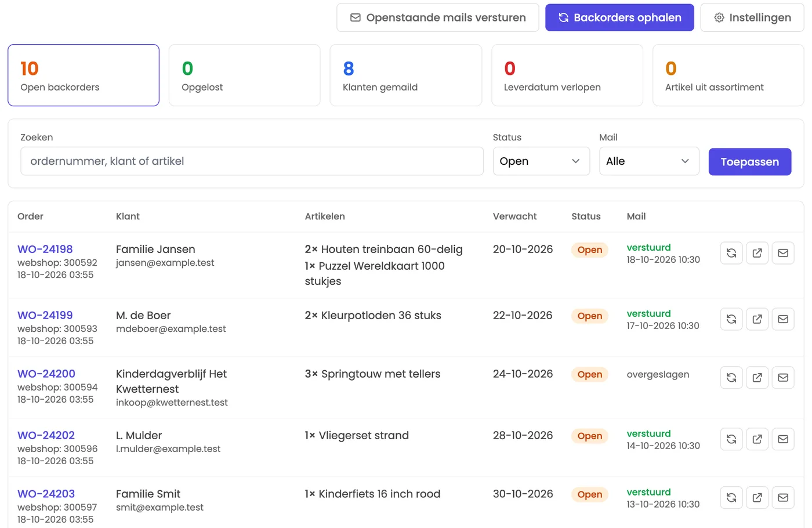Open WO-24203 via external link icon
The image size is (812, 528).
pos(757,498)
